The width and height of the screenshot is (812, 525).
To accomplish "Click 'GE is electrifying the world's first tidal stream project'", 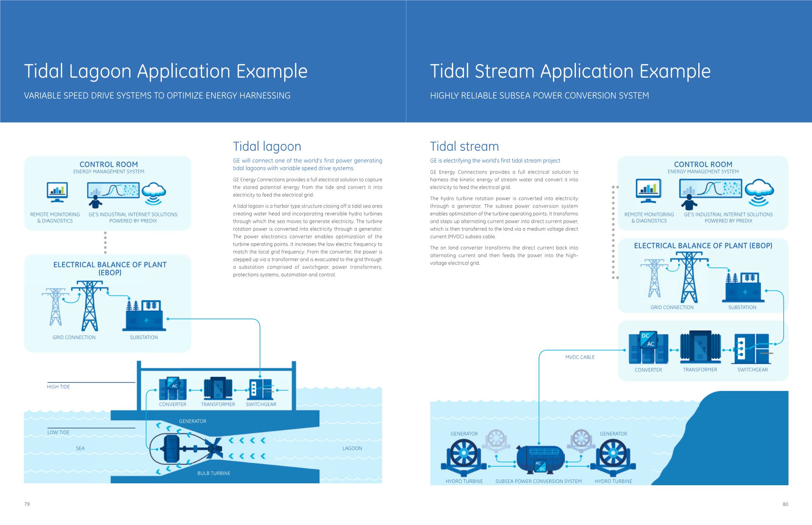I will [495, 161].
